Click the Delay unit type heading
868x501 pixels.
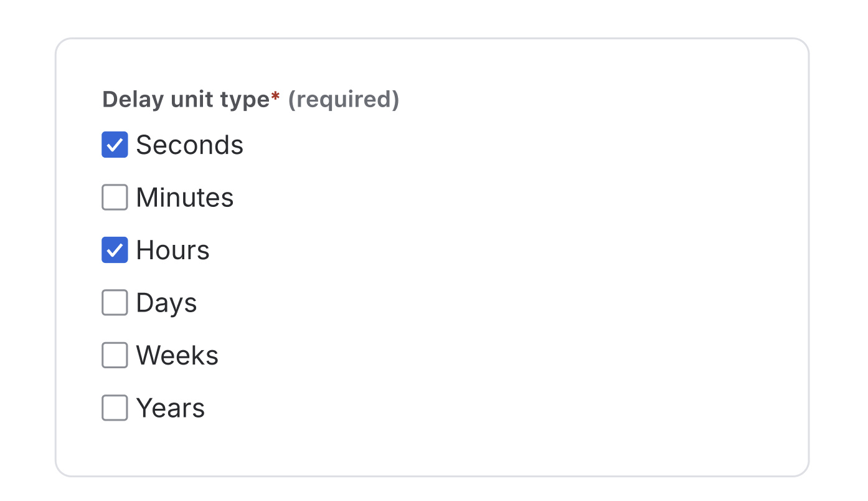click(187, 98)
